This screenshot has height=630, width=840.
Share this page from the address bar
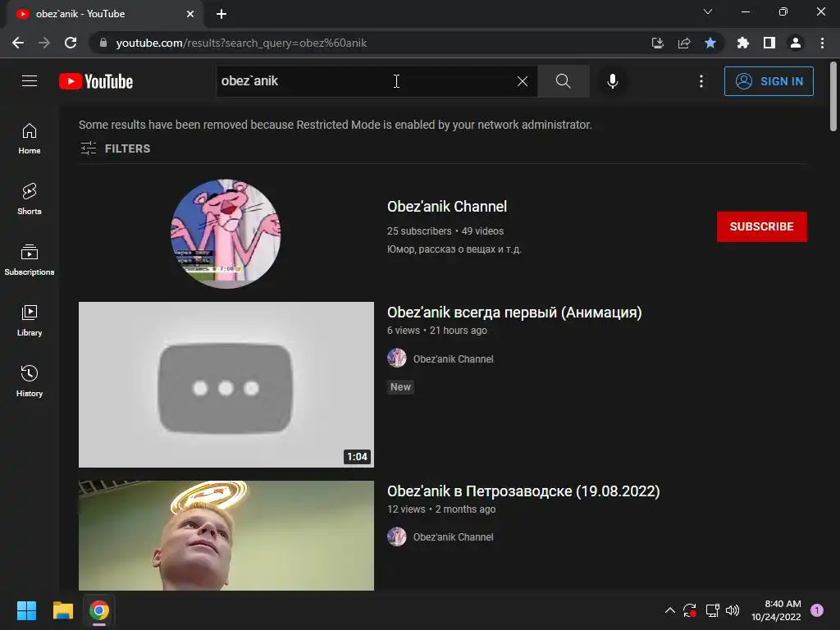(x=684, y=43)
